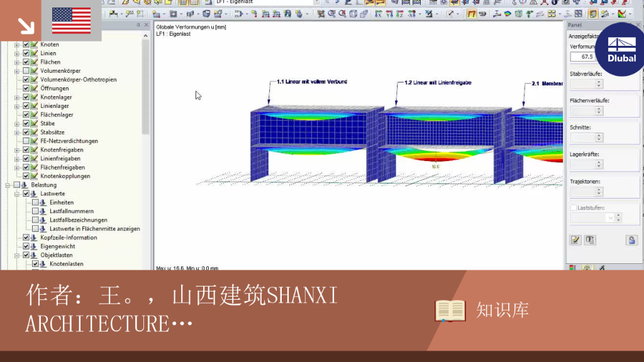Click the multiple windows results icon
644x362 pixels.
coord(579,14)
